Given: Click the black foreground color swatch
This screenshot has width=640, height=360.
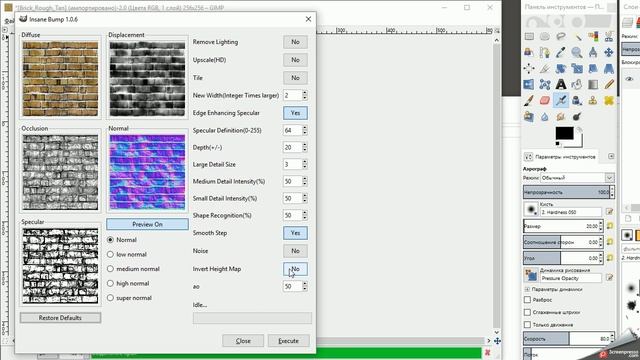Looking at the screenshot, I should click(x=564, y=133).
